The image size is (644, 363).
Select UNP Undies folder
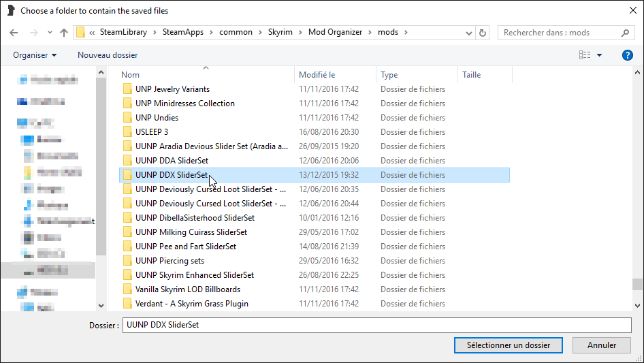pos(315,118)
